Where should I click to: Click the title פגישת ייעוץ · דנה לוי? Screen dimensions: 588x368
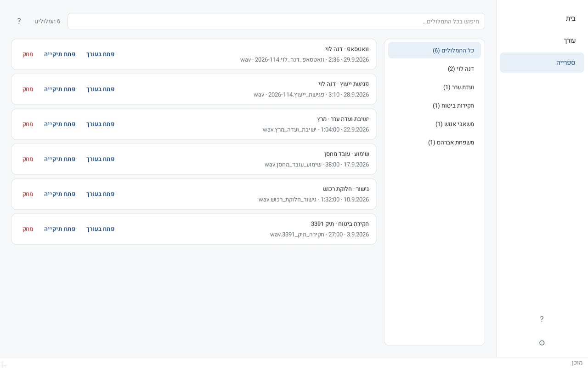point(344,84)
